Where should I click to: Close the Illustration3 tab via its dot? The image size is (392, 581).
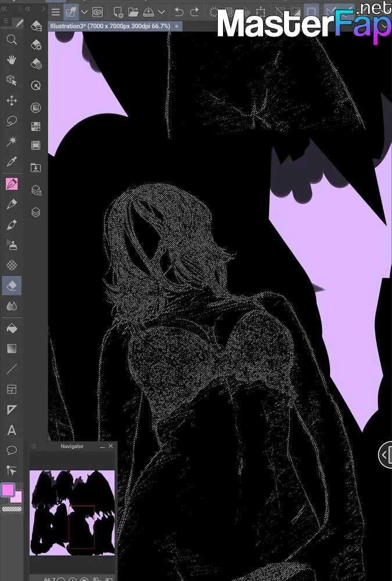tap(177, 26)
